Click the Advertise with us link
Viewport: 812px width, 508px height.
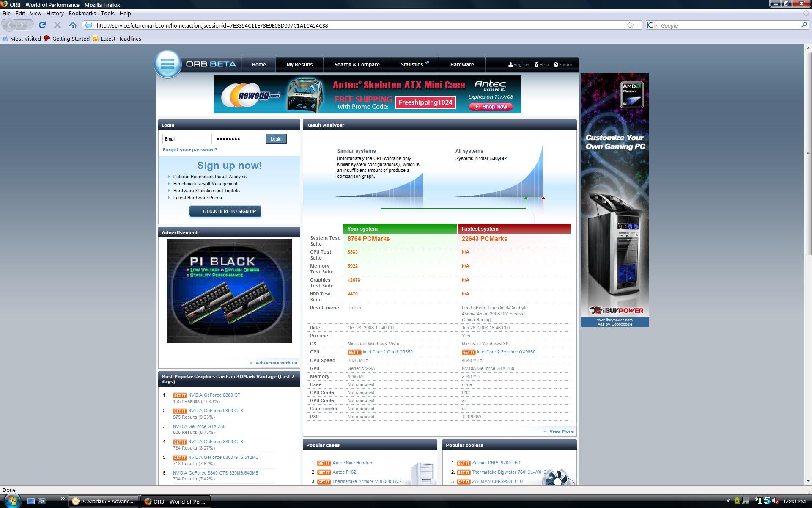[276, 363]
